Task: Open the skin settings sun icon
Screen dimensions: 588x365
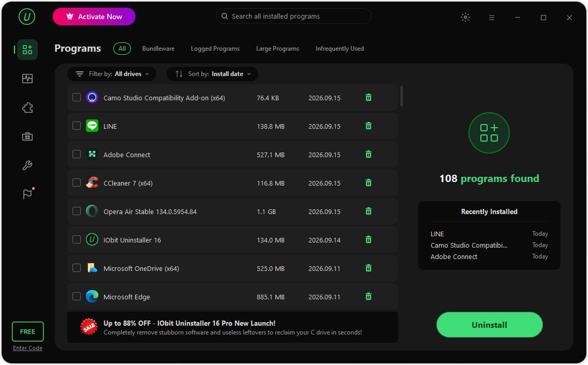Action: (465, 17)
